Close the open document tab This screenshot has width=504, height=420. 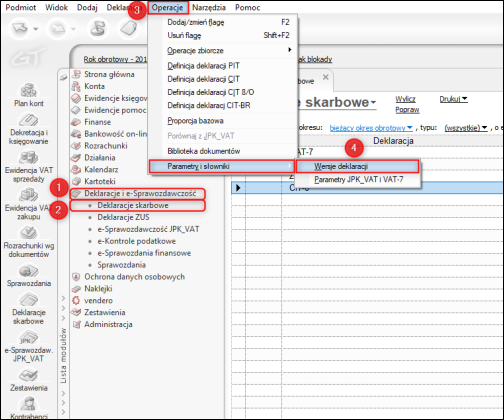[326, 77]
